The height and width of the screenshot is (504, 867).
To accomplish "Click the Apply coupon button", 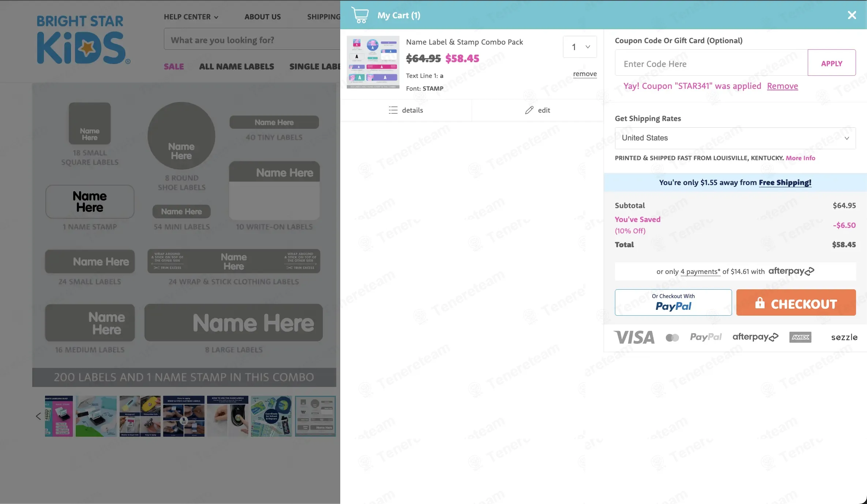I will coord(832,63).
